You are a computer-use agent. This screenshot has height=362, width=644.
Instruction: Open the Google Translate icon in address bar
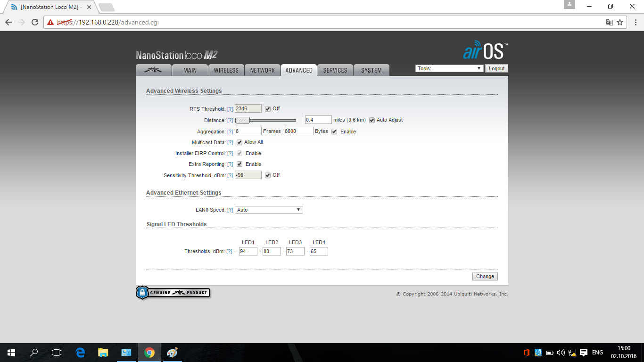click(x=610, y=22)
